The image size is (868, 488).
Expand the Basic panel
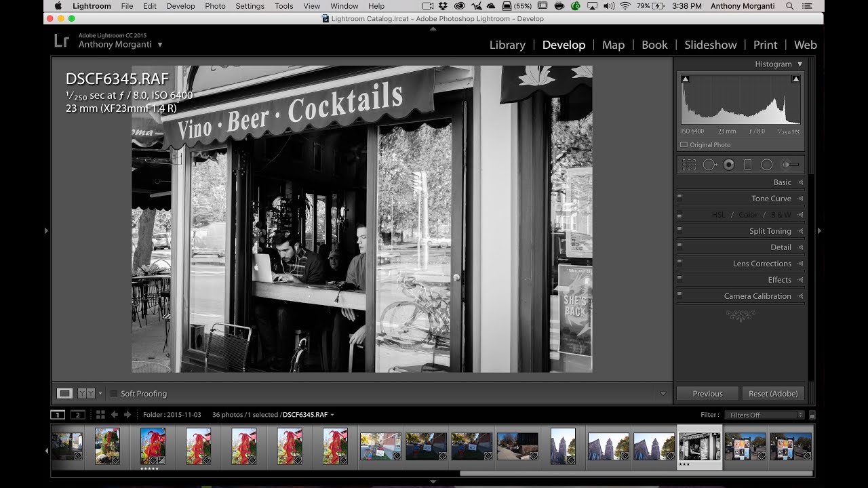pyautogui.click(x=800, y=182)
